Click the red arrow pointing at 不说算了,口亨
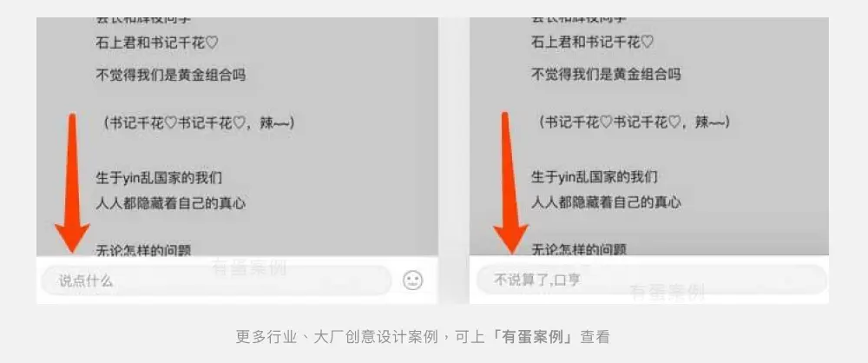The height and width of the screenshot is (363, 868). tap(510, 183)
